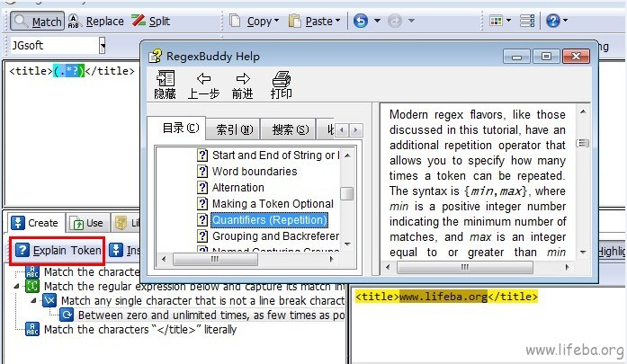Click the Hide (隐藏) icon in Help window

pos(165,84)
